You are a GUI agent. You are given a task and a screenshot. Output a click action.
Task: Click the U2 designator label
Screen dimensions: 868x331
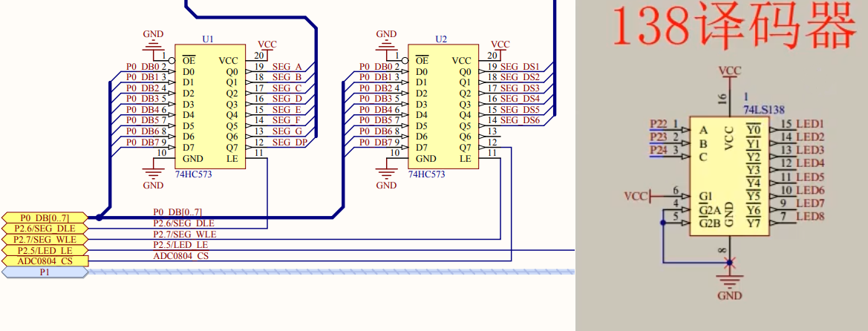coord(440,39)
